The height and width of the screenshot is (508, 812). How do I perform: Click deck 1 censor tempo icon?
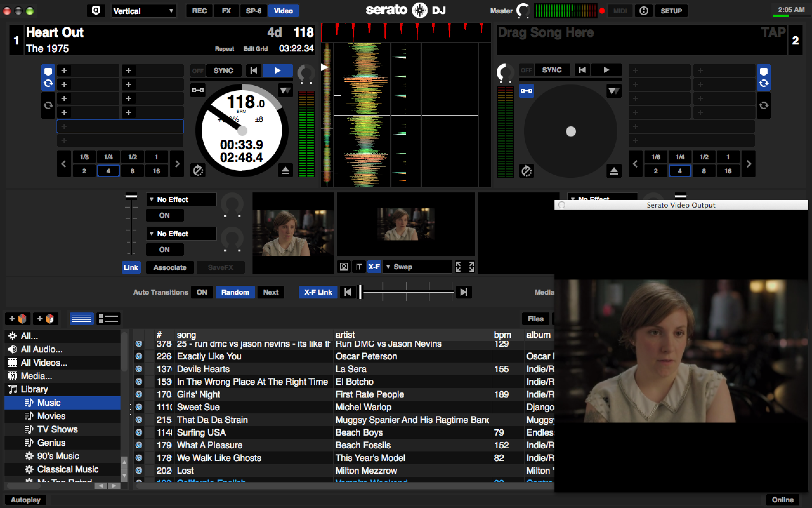coord(198,171)
